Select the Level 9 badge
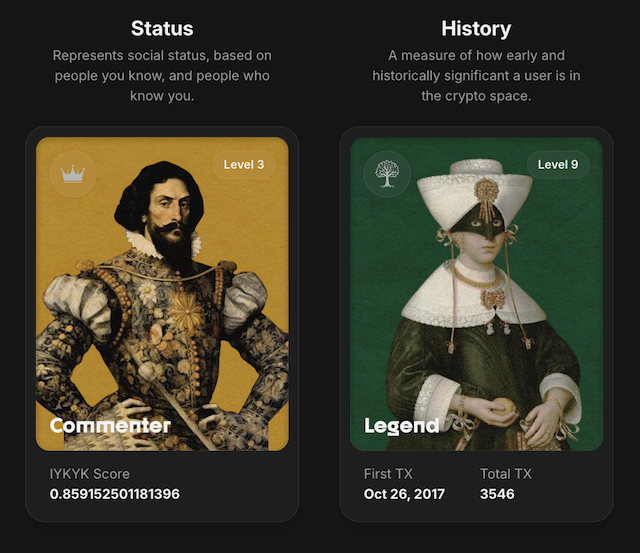This screenshot has width=640, height=553. click(x=558, y=164)
